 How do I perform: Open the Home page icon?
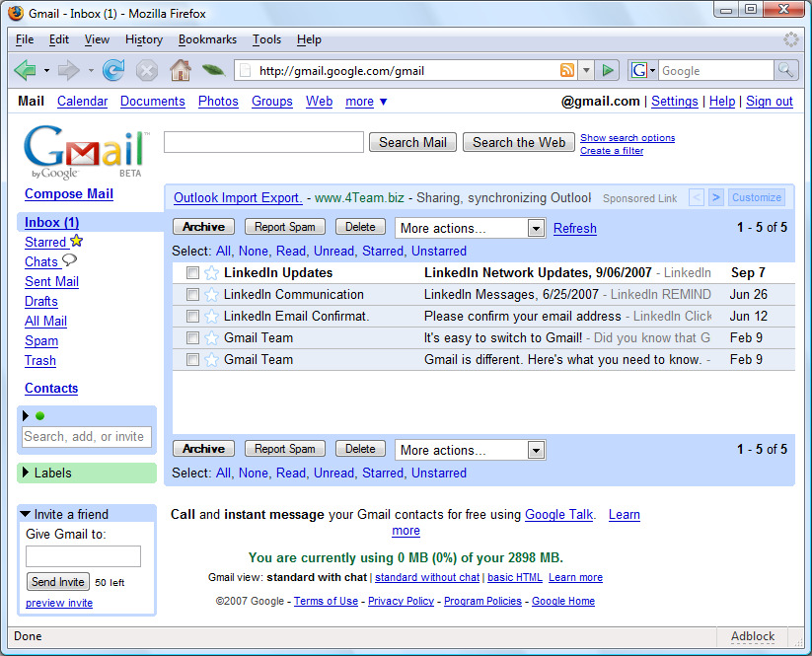pos(181,70)
